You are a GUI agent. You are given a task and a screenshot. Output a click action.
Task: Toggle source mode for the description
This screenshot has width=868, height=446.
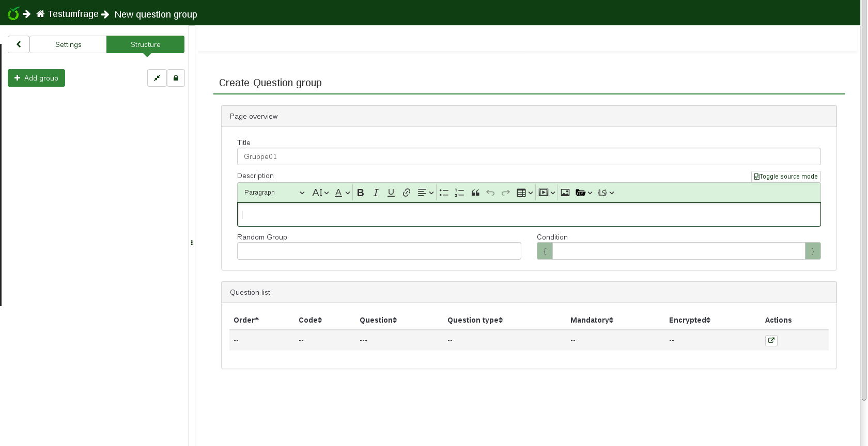785,177
